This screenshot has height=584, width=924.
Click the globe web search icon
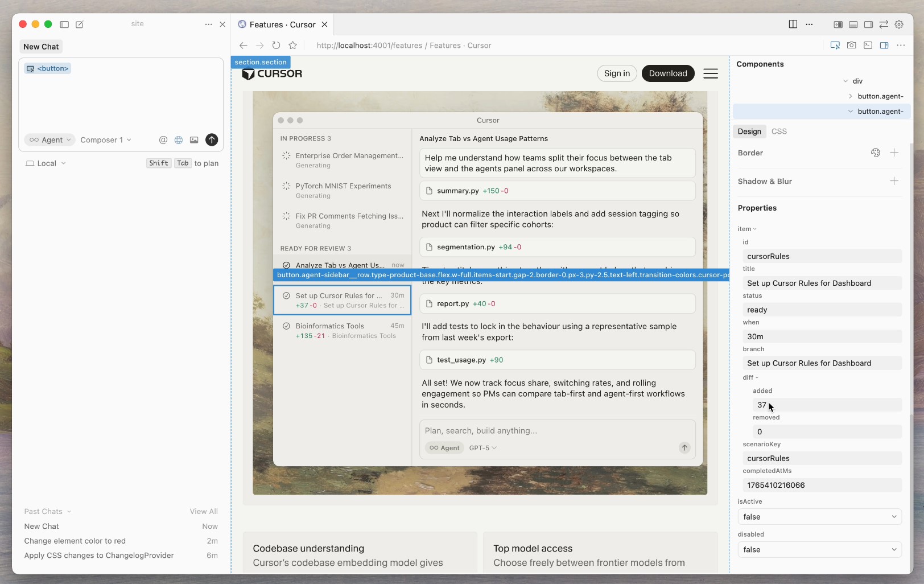point(179,140)
